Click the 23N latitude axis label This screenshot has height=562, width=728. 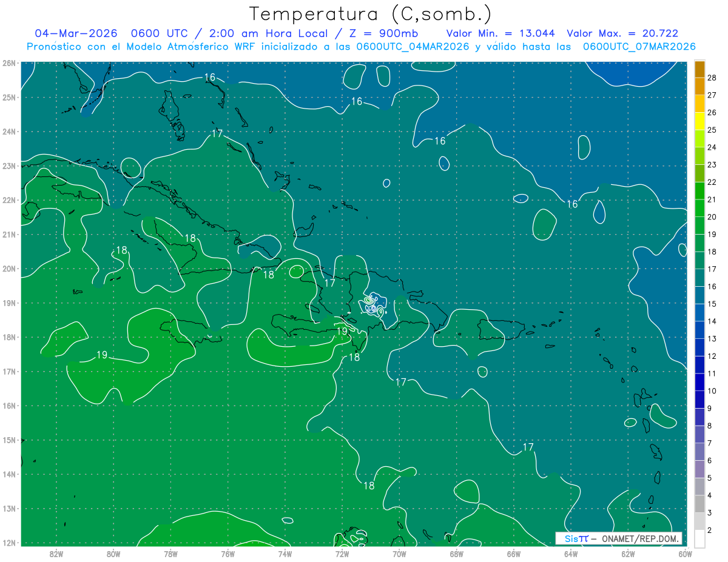(9, 166)
